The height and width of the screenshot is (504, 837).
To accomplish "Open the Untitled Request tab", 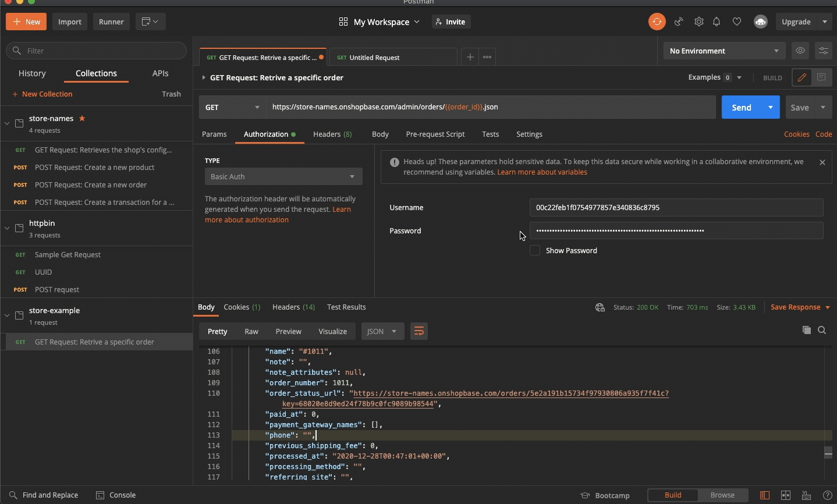I will click(393, 57).
